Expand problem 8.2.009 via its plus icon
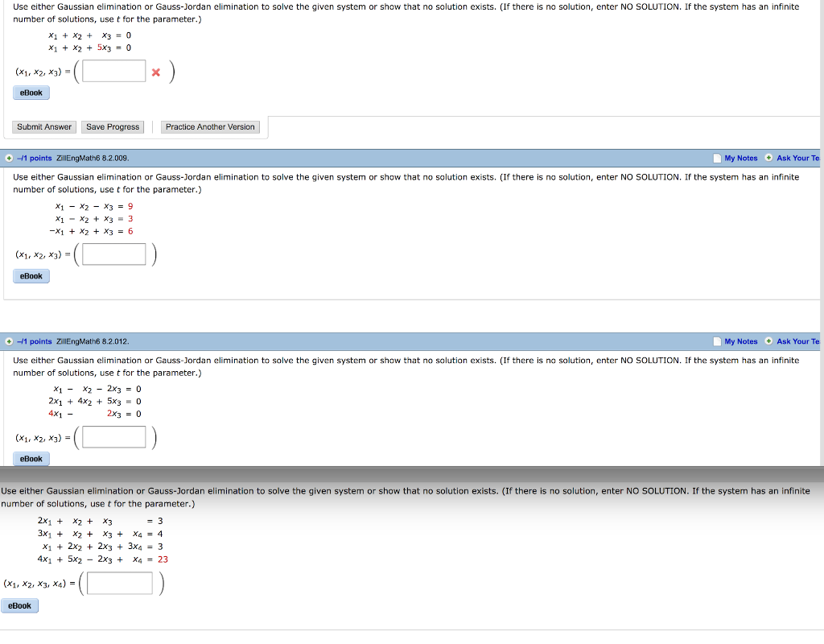This screenshot has height=644, width=824. coord(7,158)
